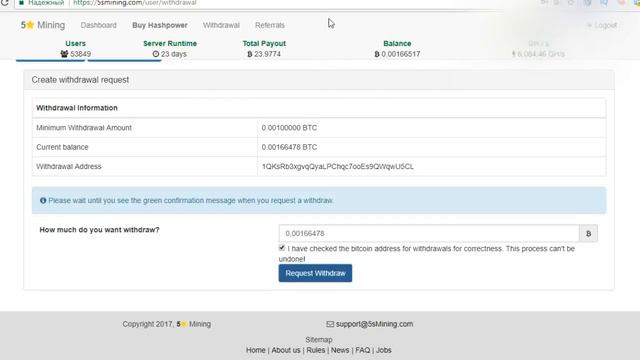The height and width of the screenshot is (360, 640).
Task: Open the Rules footer link
Action: click(x=316, y=350)
